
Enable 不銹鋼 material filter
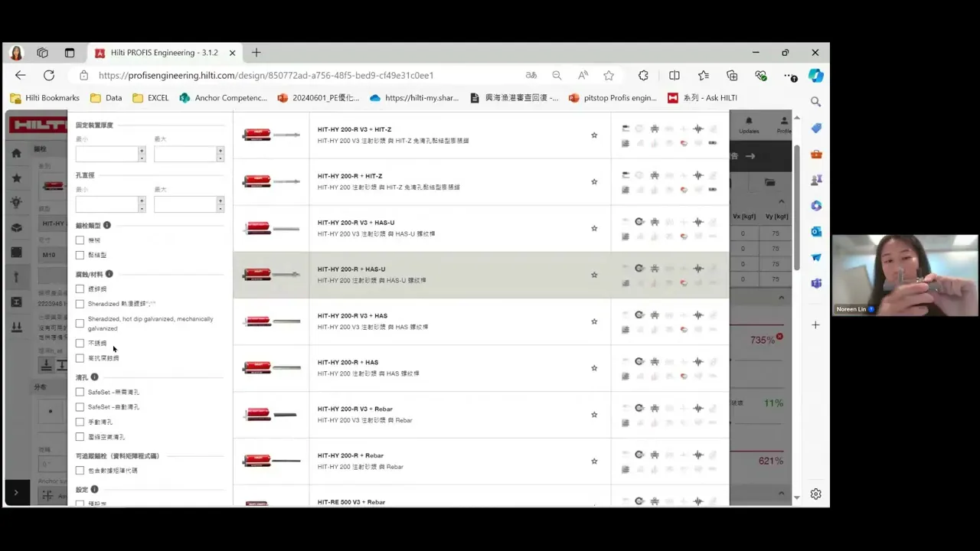coord(80,343)
